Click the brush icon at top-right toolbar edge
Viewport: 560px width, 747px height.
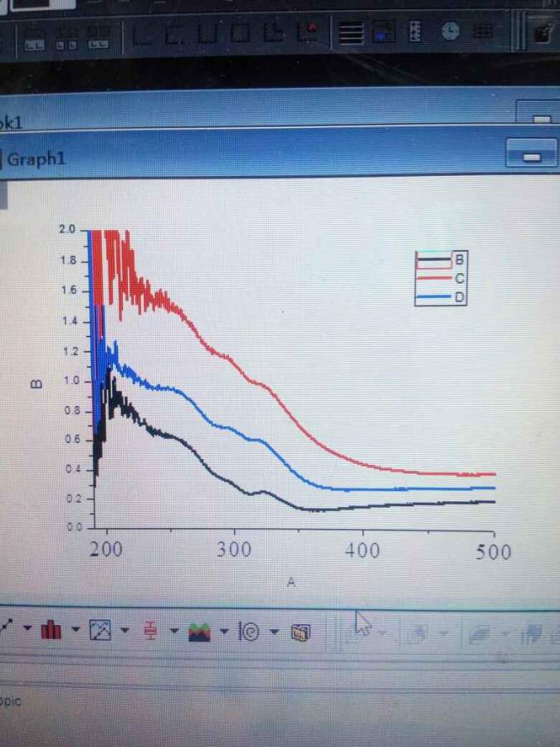click(543, 32)
